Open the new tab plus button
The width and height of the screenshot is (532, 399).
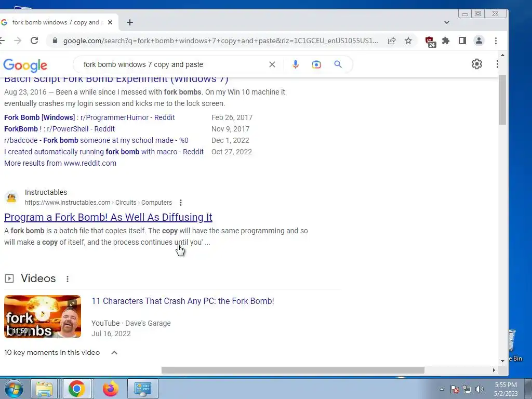129,22
